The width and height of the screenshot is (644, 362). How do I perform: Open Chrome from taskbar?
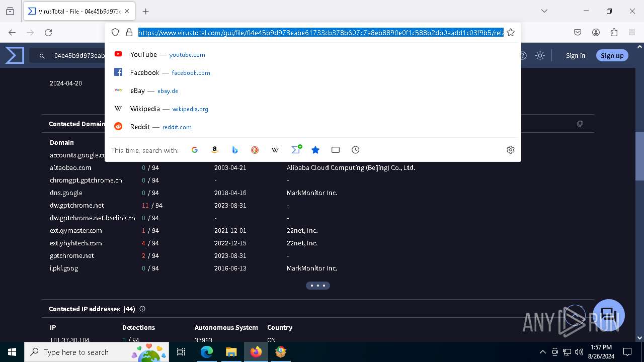[281, 352]
